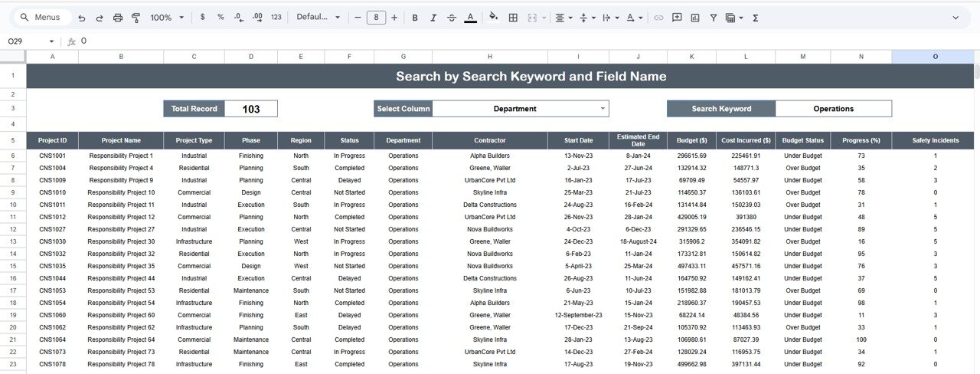Click the Budget Status header cell
This screenshot has width=980, height=374.
click(802, 140)
